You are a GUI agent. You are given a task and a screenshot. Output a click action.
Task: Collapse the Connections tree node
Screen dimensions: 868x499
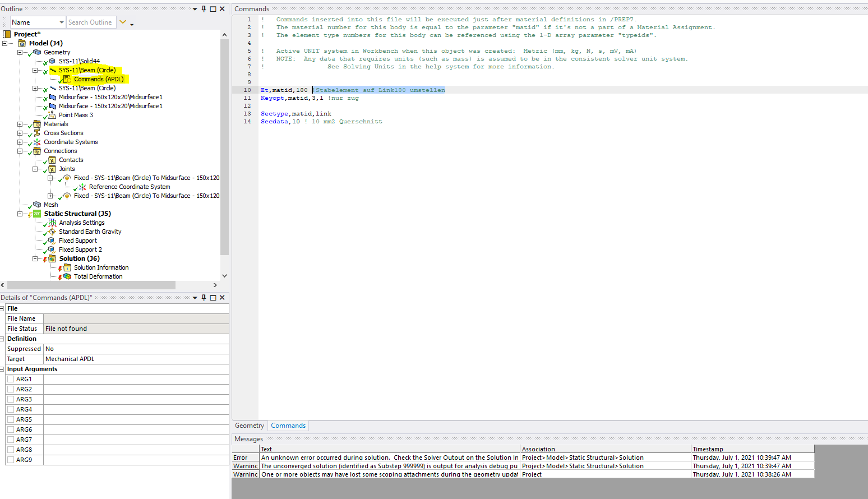pyautogui.click(x=20, y=151)
